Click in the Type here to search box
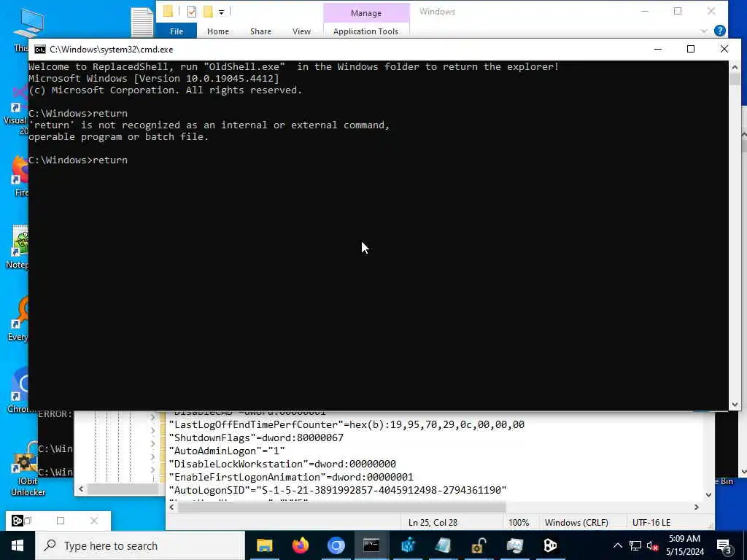Image resolution: width=747 pixels, height=560 pixels. point(140,545)
